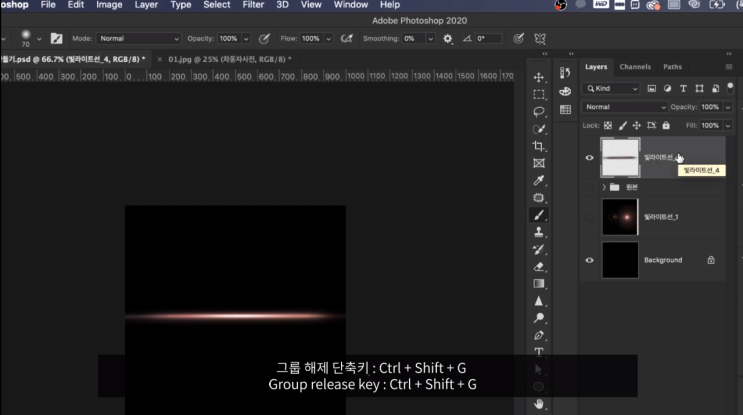Click the layer Opacity value field
This screenshot has width=743, height=415.
coord(712,107)
